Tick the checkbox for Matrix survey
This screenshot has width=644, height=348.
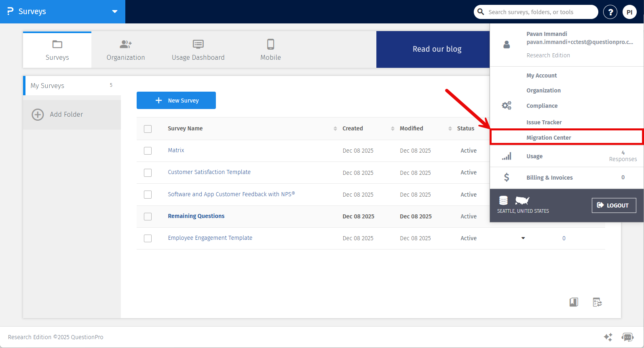click(148, 151)
